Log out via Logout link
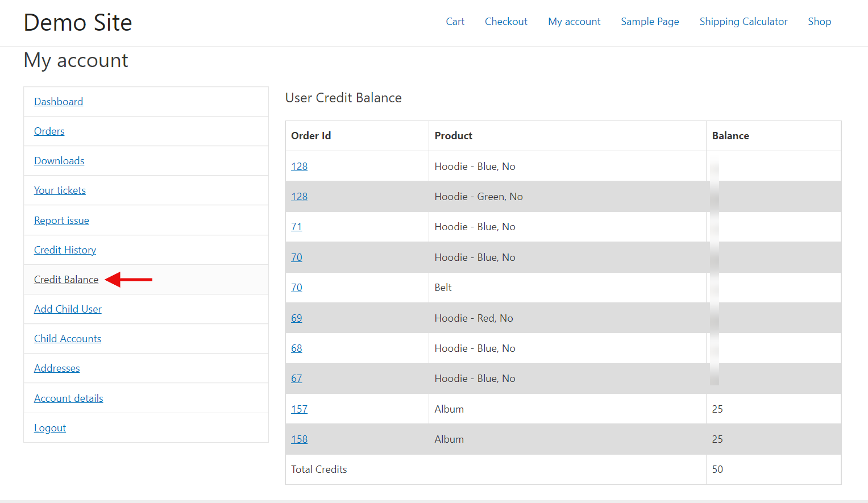The width and height of the screenshot is (868, 503). click(50, 428)
